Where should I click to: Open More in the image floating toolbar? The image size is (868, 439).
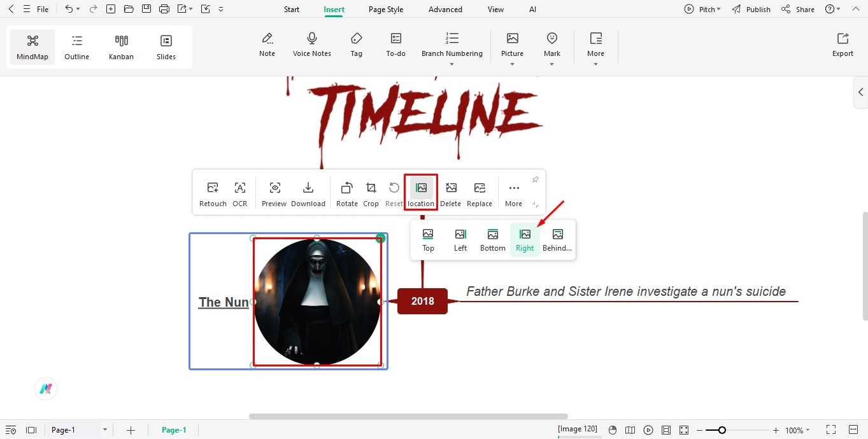tap(514, 194)
